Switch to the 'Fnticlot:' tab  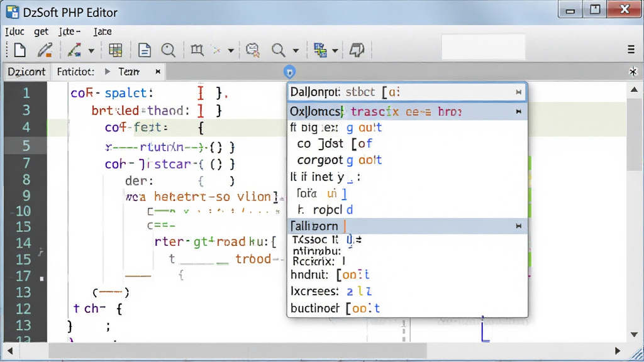pyautogui.click(x=75, y=72)
